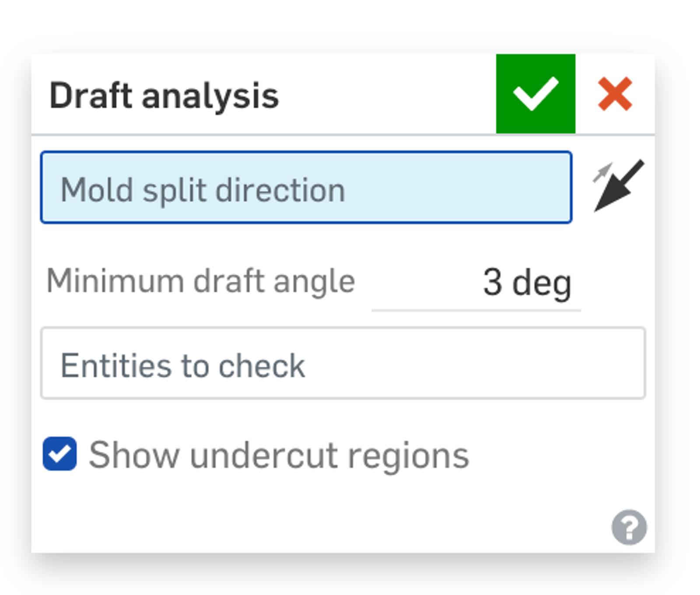Click the Minimum draft angle value field
The image size is (700, 595).
[x=476, y=282]
